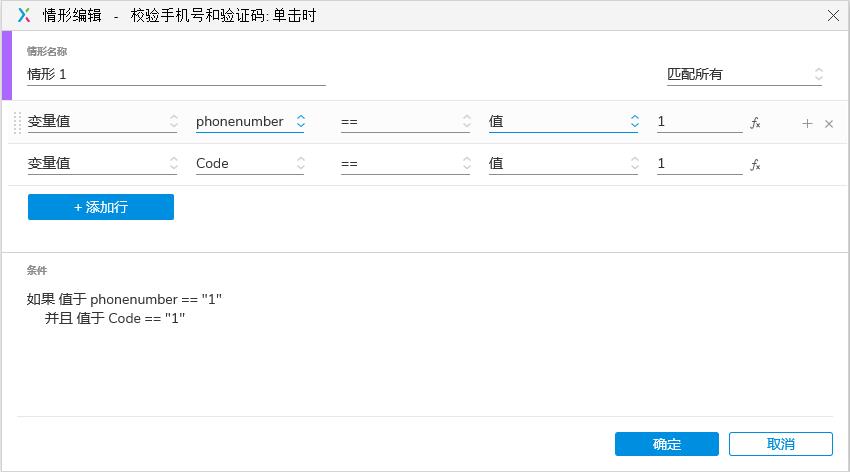This screenshot has width=850, height=472.
Task: Click the 条件 section label
Action: tap(37, 270)
